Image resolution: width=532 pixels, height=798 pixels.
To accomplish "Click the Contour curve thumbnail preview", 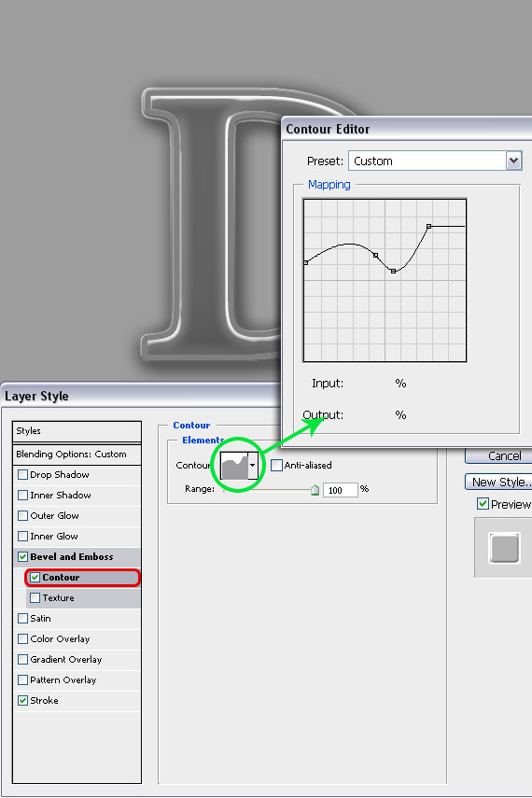I will (x=234, y=465).
